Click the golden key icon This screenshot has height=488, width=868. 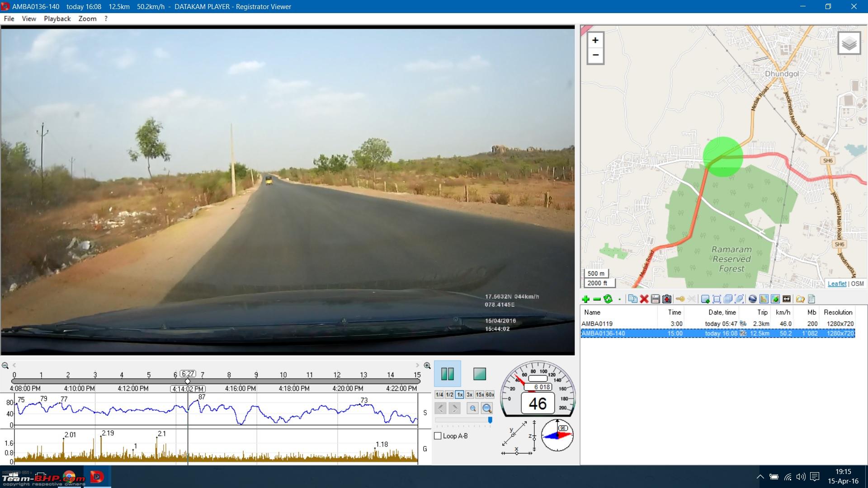pyautogui.click(x=680, y=299)
